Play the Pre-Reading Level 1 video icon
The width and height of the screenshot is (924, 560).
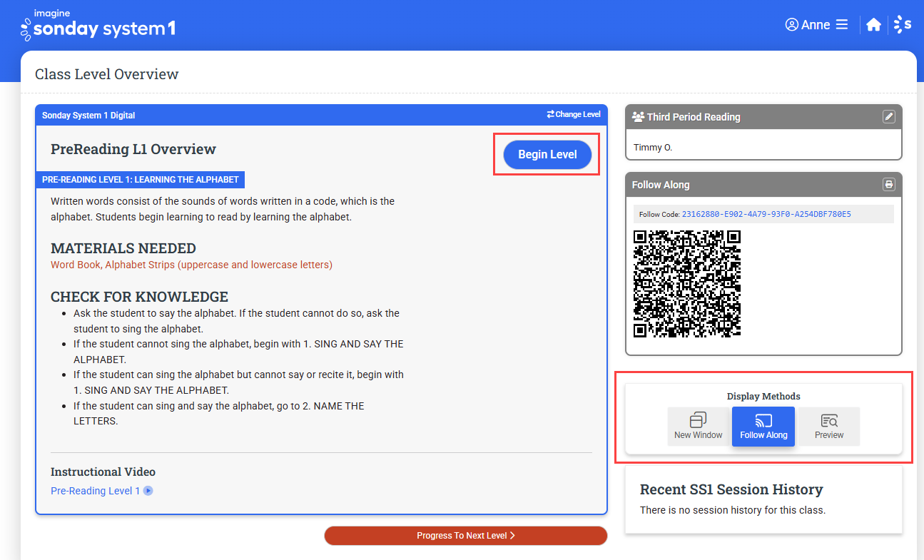coord(148,491)
